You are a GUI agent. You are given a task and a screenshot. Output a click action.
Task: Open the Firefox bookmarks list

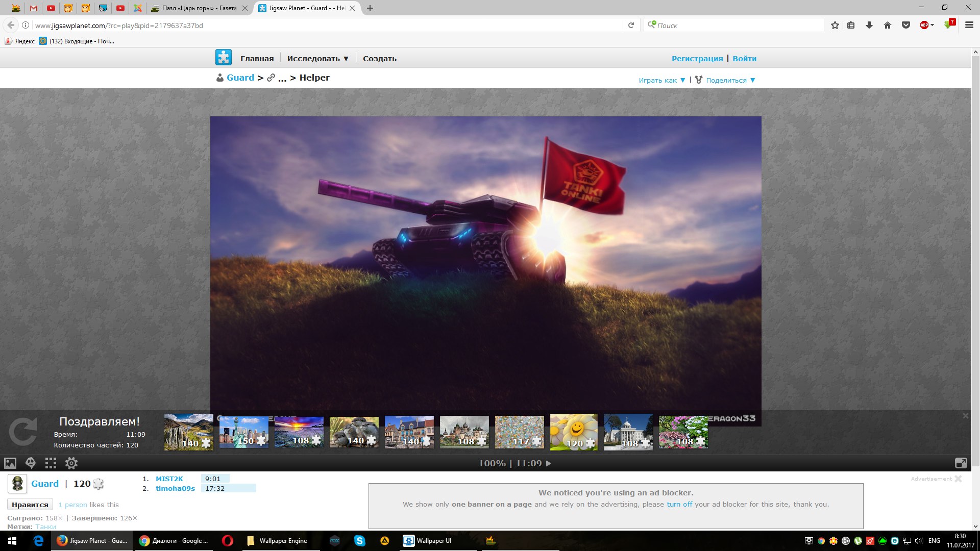coord(851,25)
